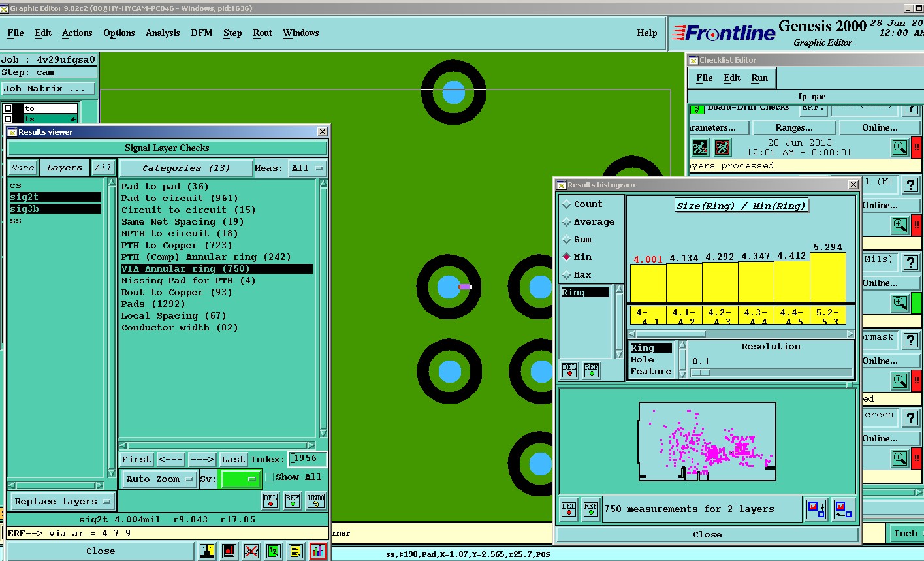
Task: Open the Meas: All dropdown
Action: [308, 168]
